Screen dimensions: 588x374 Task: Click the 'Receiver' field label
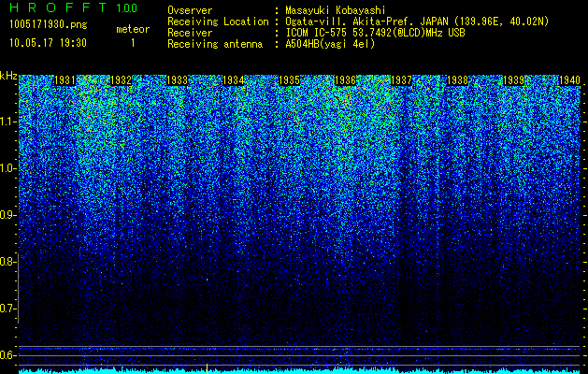point(190,33)
